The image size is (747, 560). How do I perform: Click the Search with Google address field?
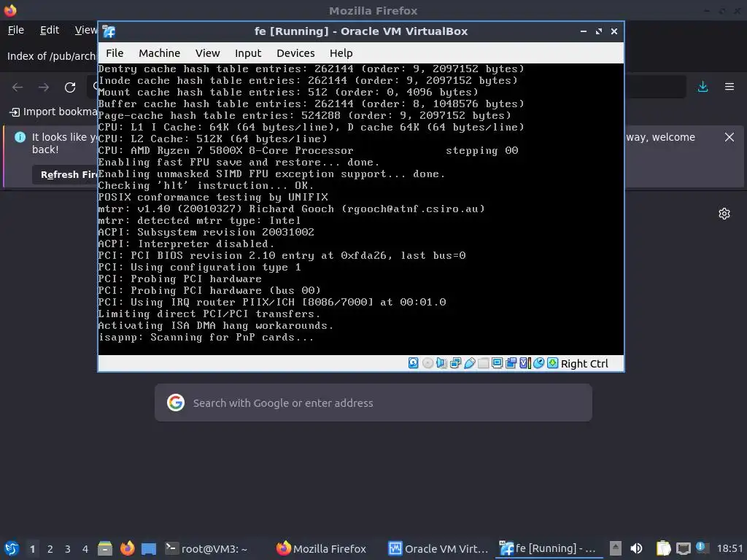[373, 402]
